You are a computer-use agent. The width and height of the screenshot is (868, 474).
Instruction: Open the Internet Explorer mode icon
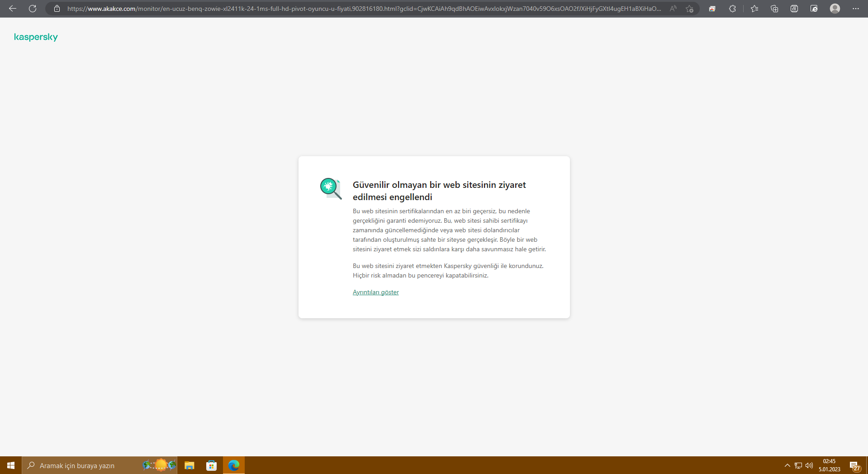pyautogui.click(x=814, y=9)
